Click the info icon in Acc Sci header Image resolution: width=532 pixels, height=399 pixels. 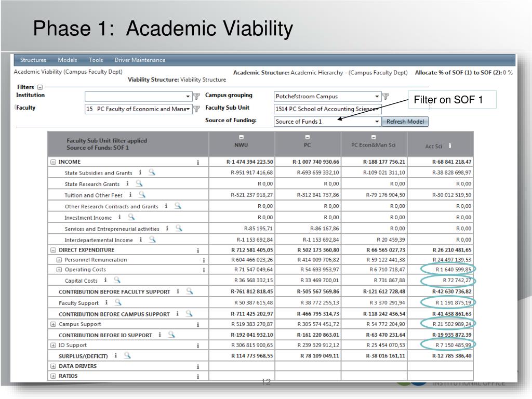click(x=450, y=145)
